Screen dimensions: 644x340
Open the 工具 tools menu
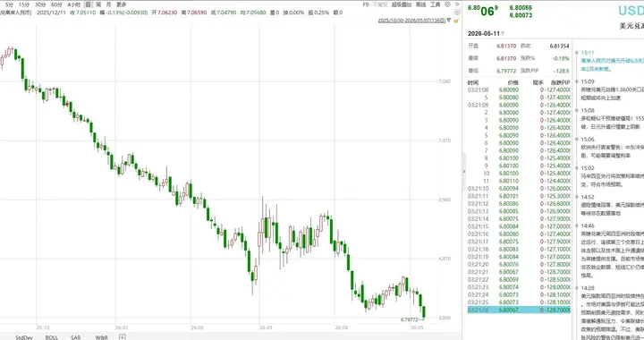436,4
